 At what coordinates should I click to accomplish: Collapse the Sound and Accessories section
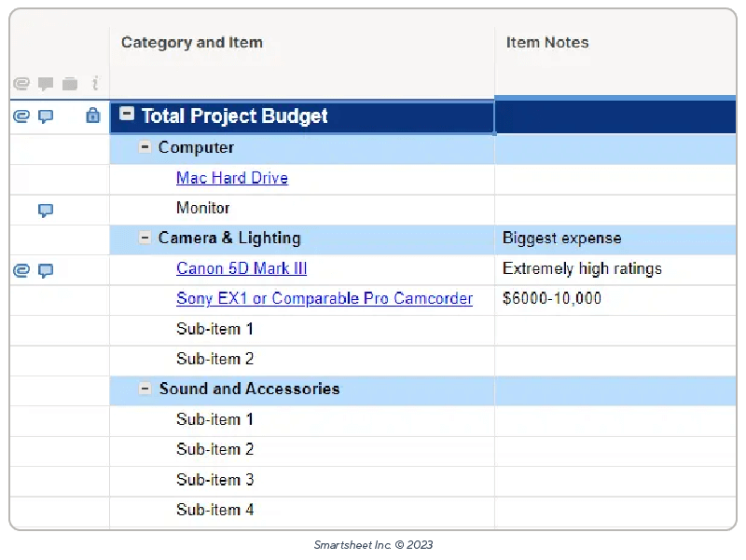[144, 390]
